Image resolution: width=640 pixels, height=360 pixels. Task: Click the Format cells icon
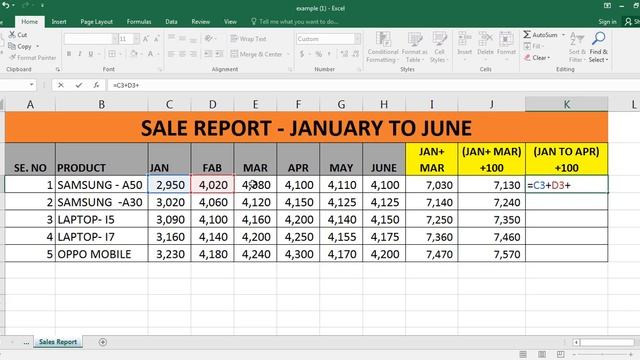(506, 39)
